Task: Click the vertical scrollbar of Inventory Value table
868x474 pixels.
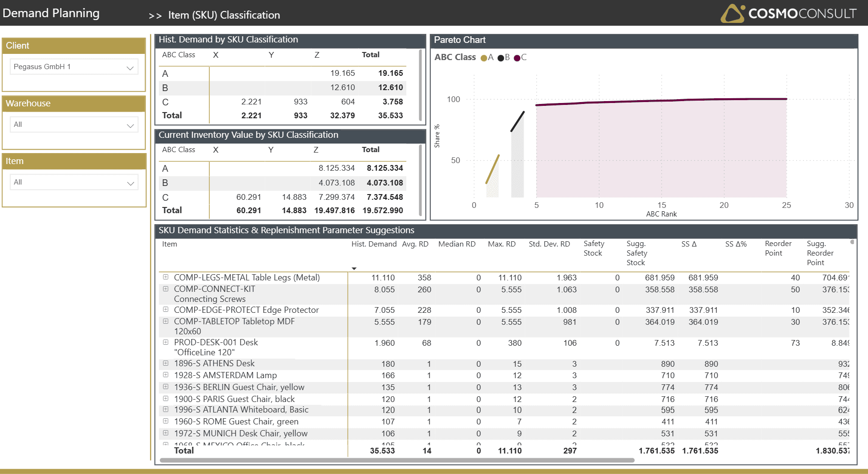Action: point(420,180)
